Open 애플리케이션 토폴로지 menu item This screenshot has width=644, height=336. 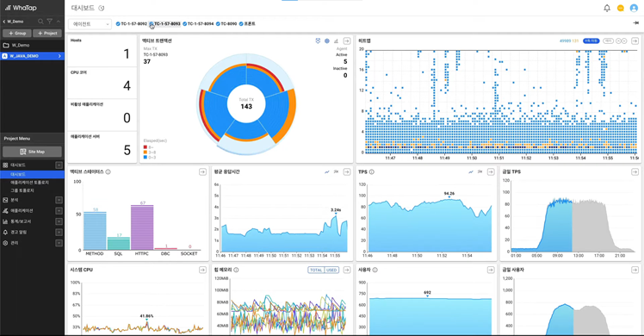pyautogui.click(x=29, y=183)
